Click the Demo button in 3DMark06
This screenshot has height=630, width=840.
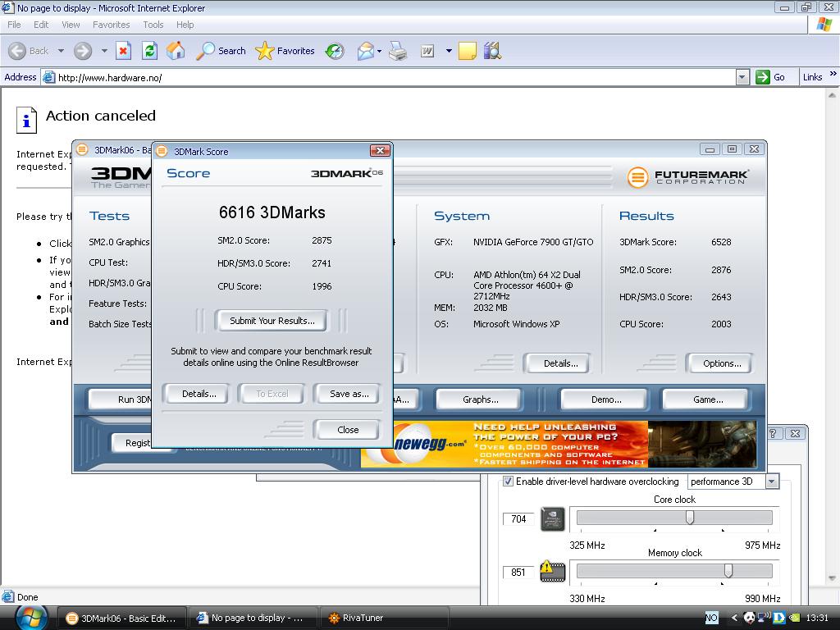(606, 399)
